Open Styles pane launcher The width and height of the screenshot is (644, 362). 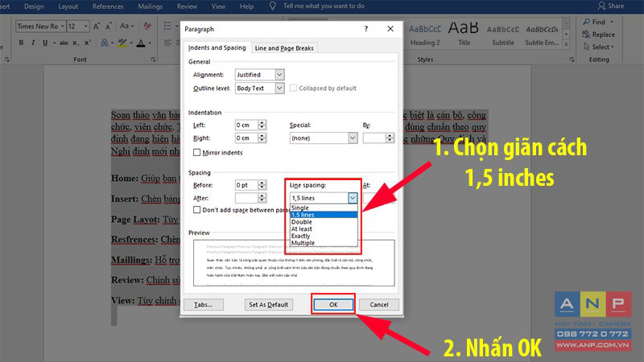(x=572, y=60)
